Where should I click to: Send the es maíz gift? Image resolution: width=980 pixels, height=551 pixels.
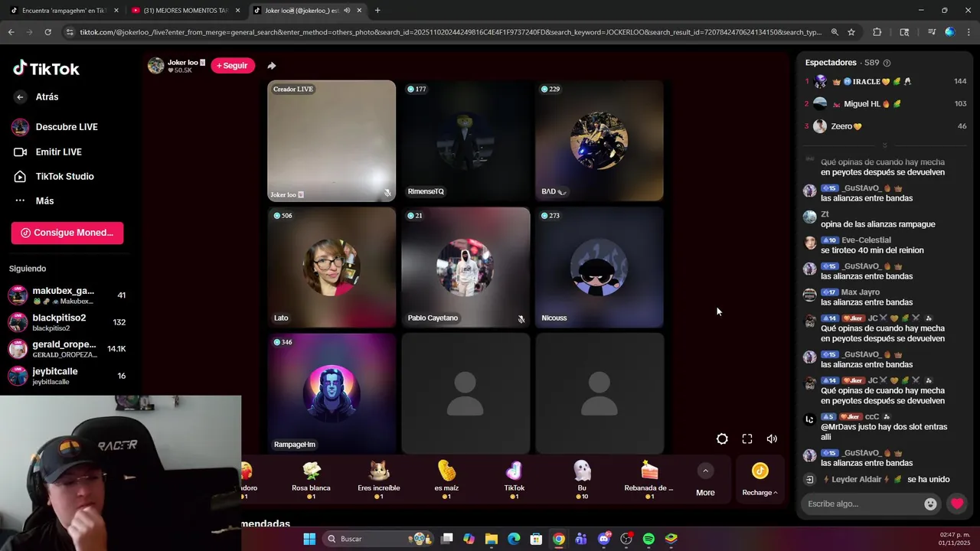pos(446,480)
